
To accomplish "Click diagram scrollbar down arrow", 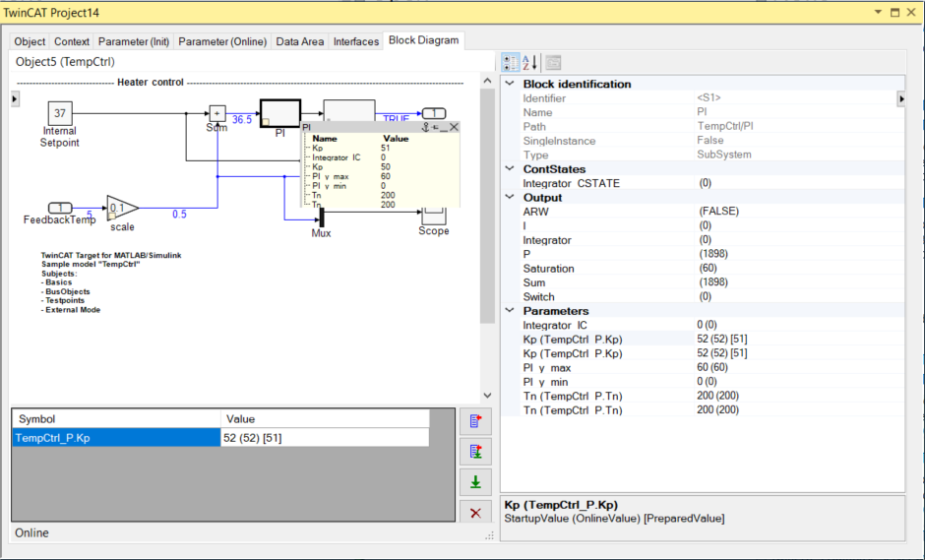I will [487, 396].
